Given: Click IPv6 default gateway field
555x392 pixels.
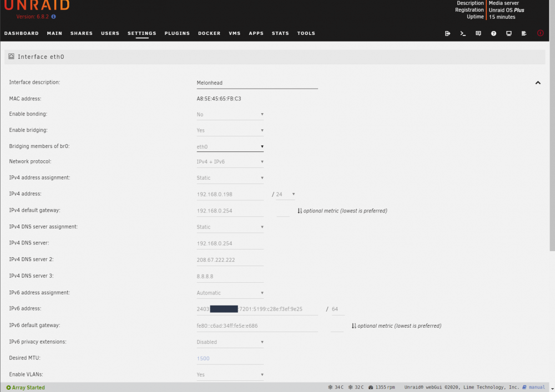Looking at the screenshot, I should pyautogui.click(x=258, y=326).
